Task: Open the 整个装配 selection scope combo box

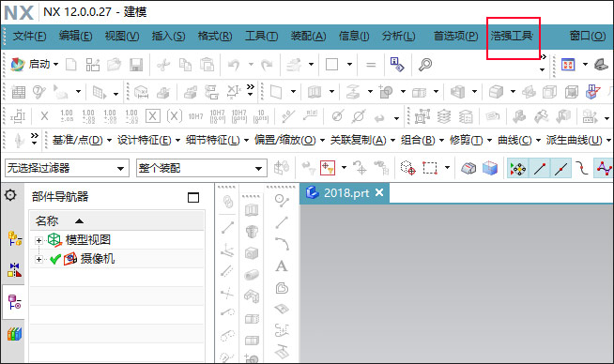Action: pos(202,168)
